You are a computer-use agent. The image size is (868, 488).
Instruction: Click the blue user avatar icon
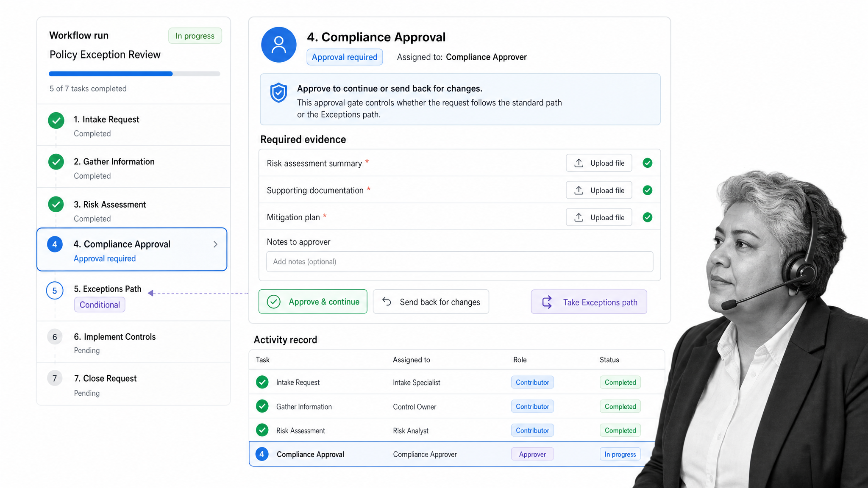click(x=278, y=44)
